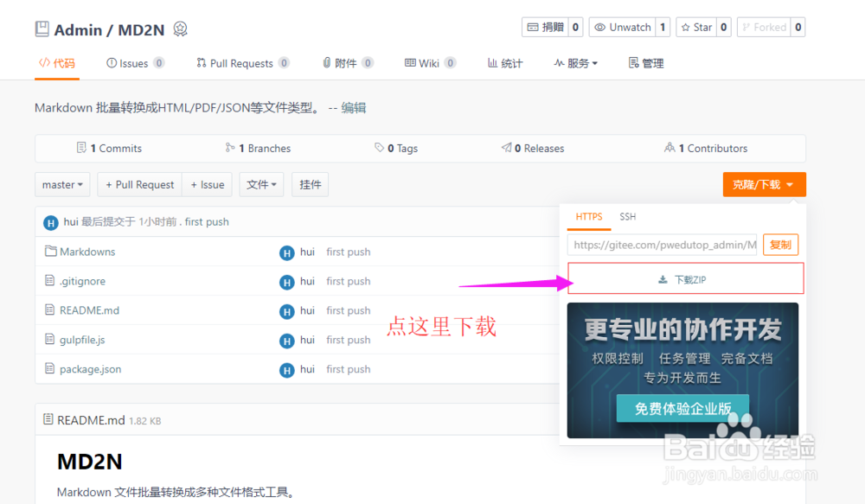This screenshot has height=504, width=865.
Task: Click the 1 Contributors stat link
Action: click(x=706, y=148)
